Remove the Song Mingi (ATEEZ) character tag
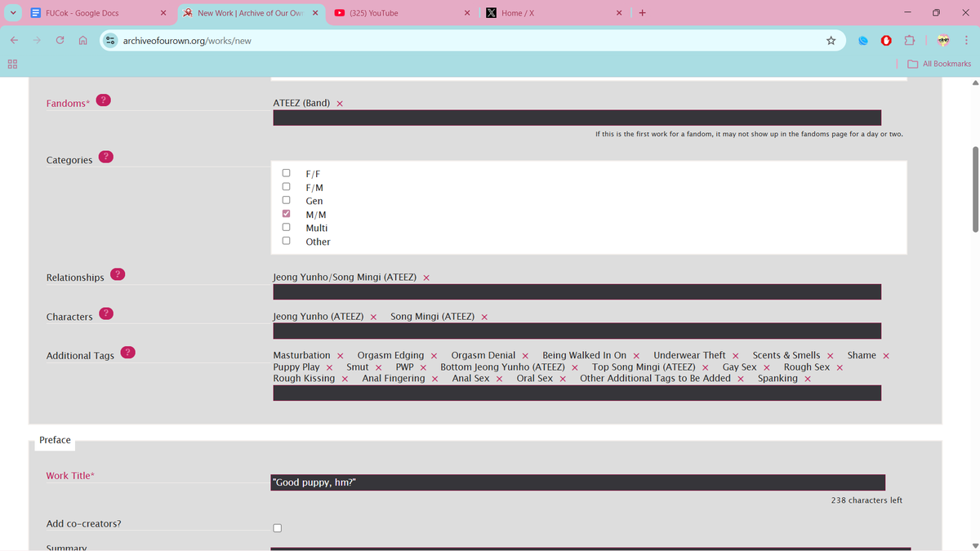 [484, 317]
